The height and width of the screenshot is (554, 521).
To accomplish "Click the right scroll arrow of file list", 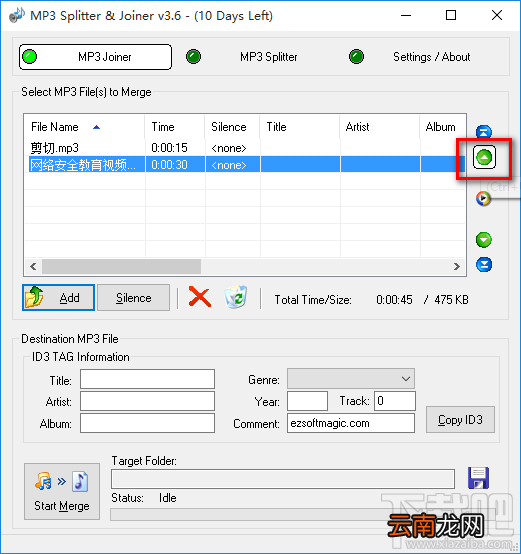I will (x=457, y=266).
